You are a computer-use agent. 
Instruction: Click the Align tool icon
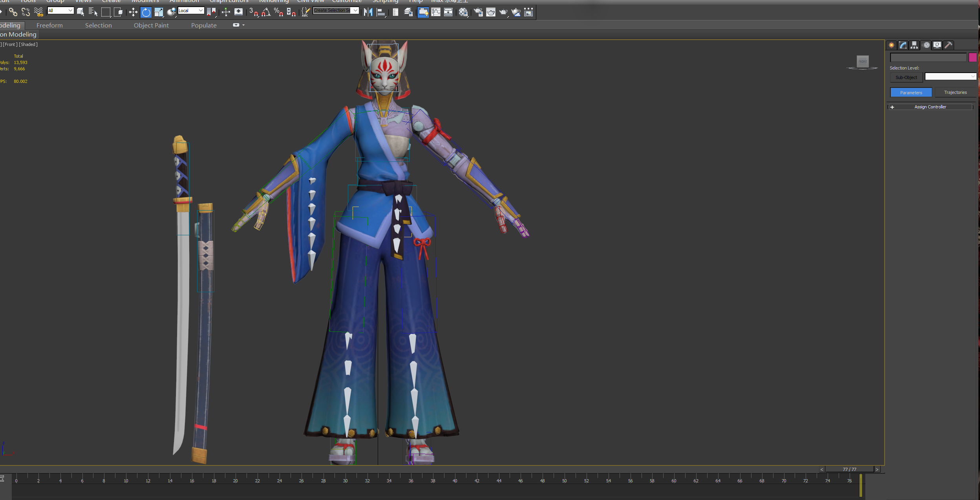pyautogui.click(x=381, y=12)
